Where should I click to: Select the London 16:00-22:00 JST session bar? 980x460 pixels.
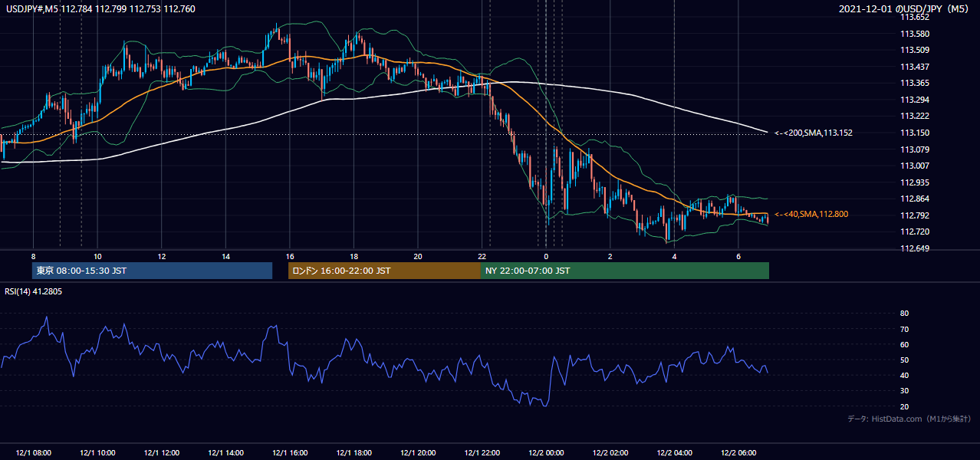point(384,271)
